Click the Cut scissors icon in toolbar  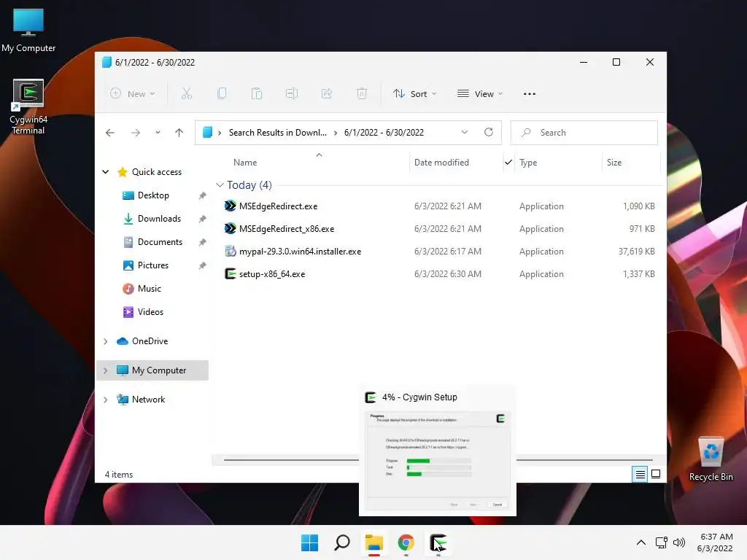(x=186, y=94)
